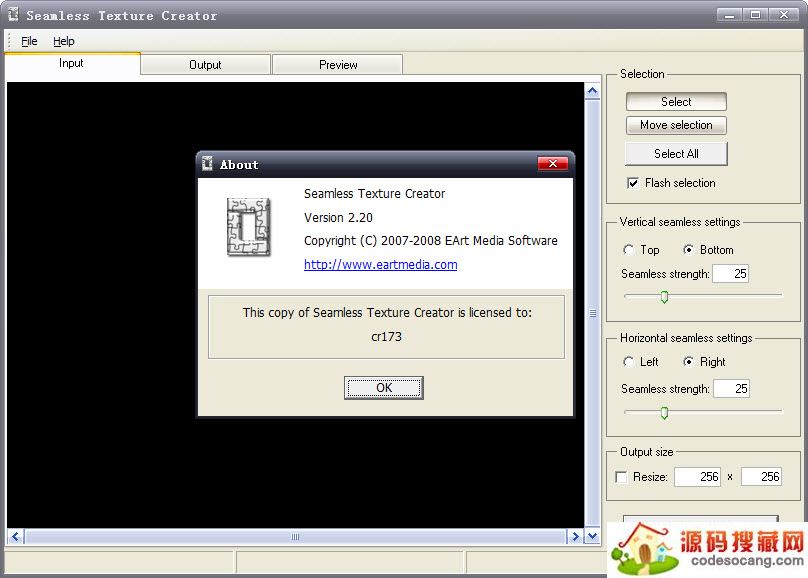This screenshot has height=578, width=808.
Task: Open the File menu
Action: pyautogui.click(x=30, y=41)
